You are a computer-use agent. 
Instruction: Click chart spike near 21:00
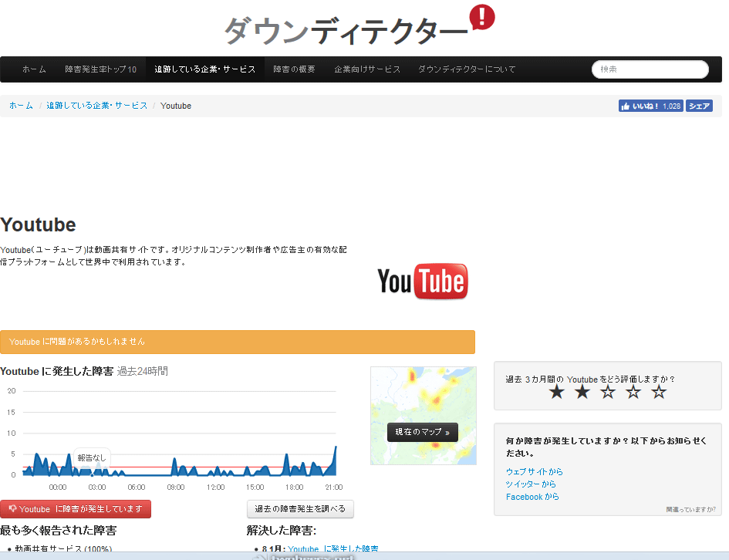pos(335,460)
